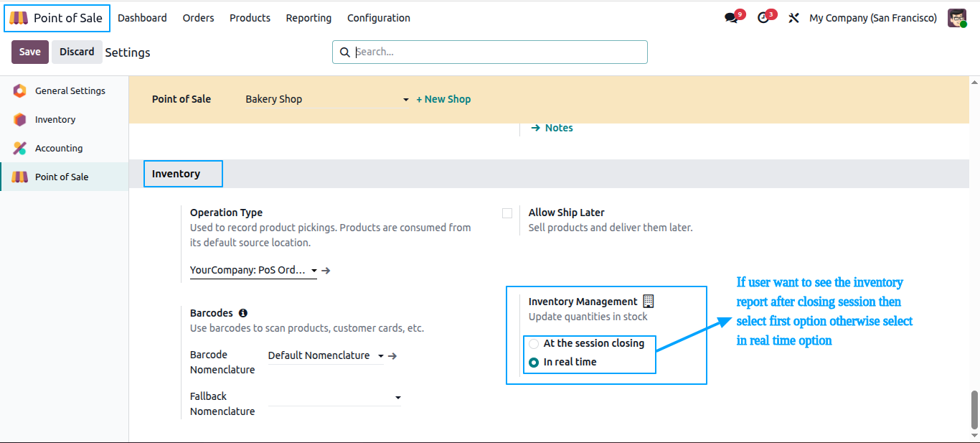
Task: Click the company building icon by Inventory Management
Action: 649,302
